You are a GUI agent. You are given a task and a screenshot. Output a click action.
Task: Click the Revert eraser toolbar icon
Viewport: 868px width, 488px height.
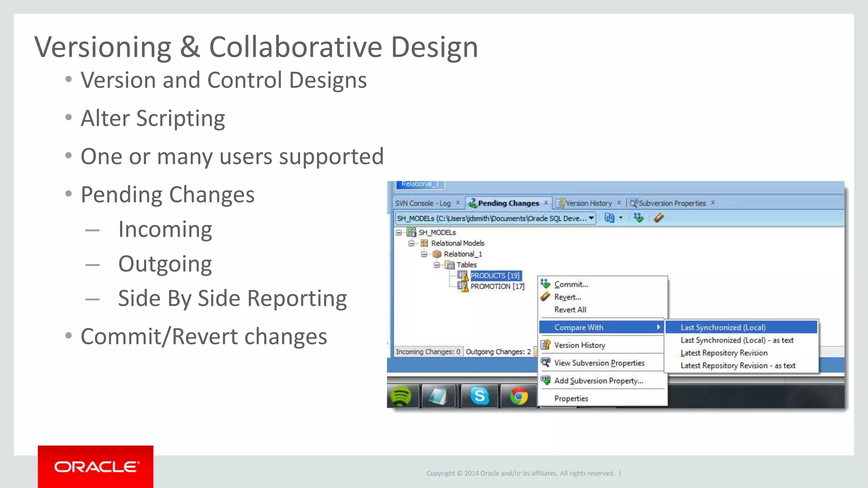(x=659, y=218)
